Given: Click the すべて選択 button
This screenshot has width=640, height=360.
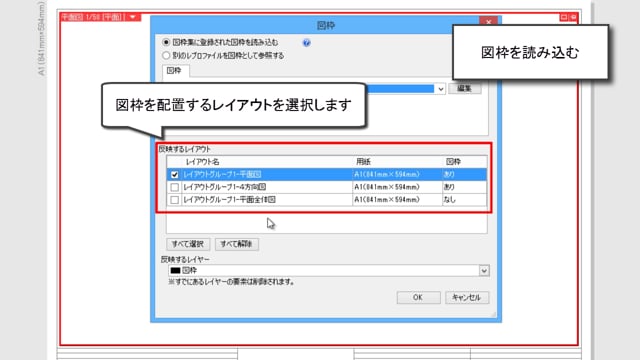Looking at the screenshot, I should click(188, 244).
